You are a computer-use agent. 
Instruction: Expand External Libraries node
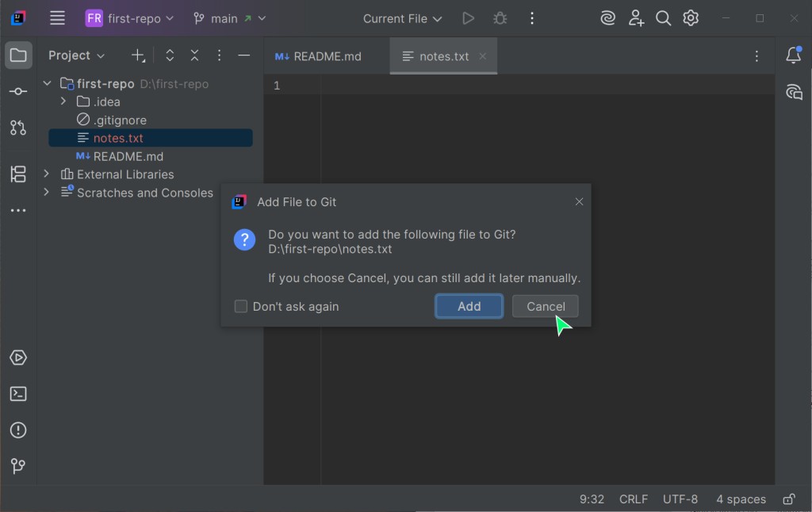(x=46, y=174)
